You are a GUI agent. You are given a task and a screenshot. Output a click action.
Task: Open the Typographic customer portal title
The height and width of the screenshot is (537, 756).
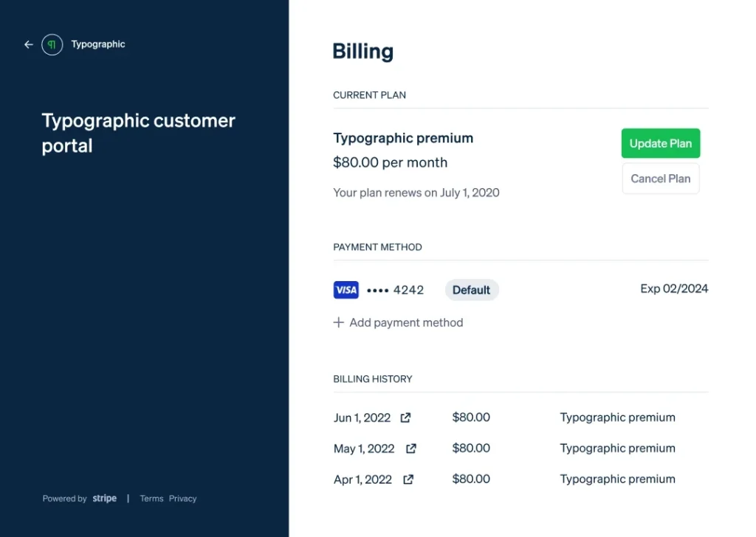pos(138,133)
